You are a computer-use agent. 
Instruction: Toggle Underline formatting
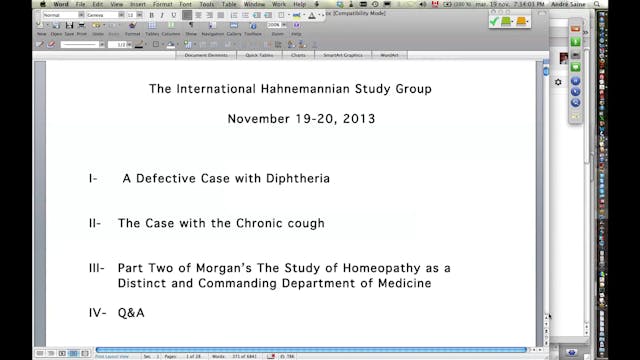[x=173, y=16]
